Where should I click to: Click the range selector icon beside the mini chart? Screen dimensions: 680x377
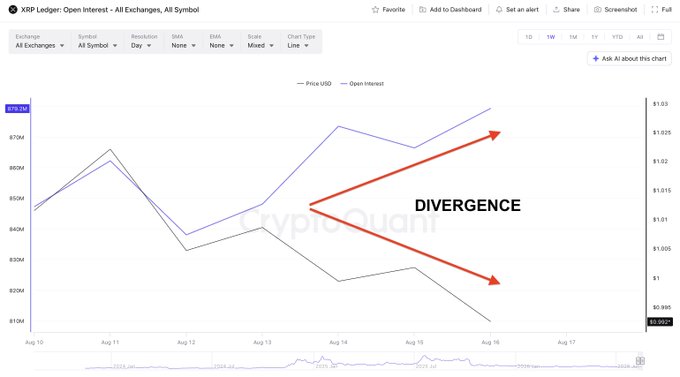(640, 361)
